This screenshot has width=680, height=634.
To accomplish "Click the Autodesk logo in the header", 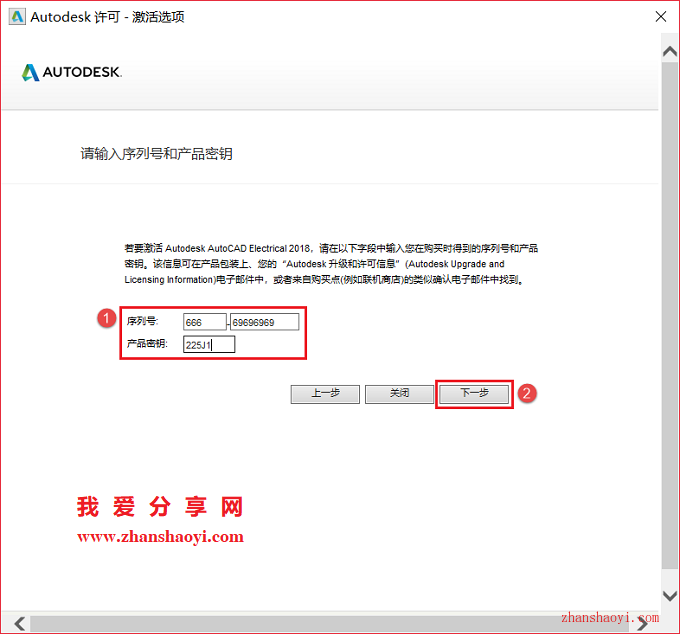I will pos(72,72).
